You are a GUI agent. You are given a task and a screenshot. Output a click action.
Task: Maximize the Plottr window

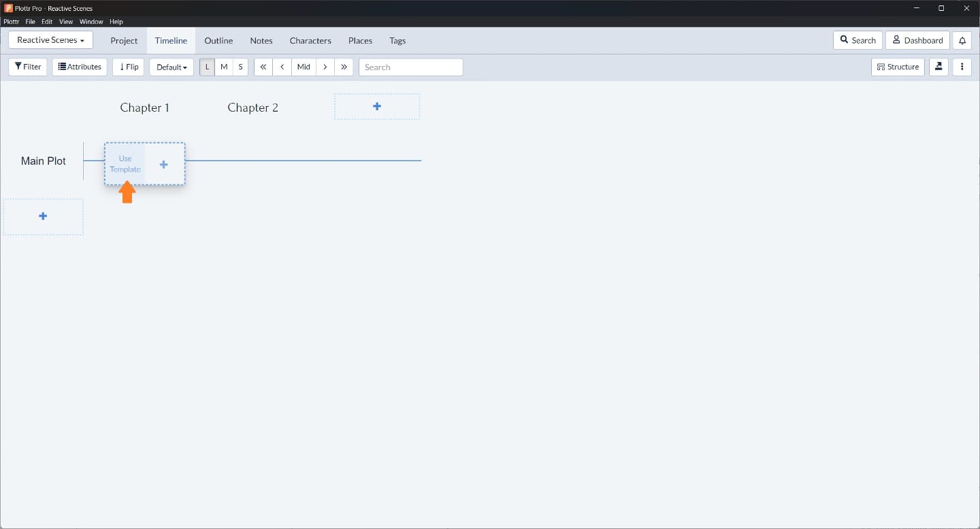pyautogui.click(x=941, y=8)
